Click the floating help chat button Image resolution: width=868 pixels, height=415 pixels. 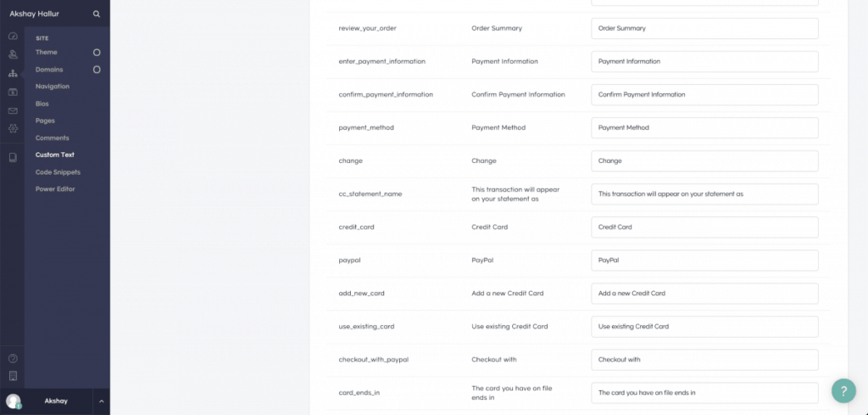click(843, 390)
